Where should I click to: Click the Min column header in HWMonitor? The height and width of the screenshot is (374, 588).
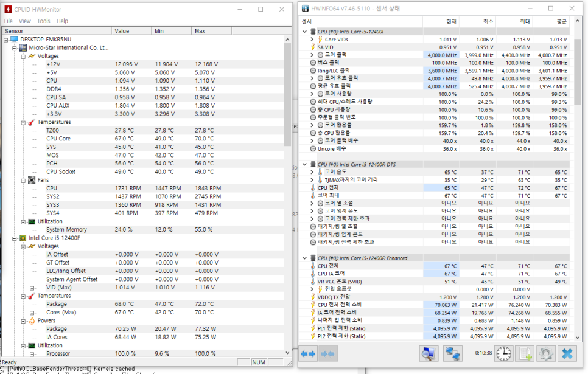click(x=172, y=31)
